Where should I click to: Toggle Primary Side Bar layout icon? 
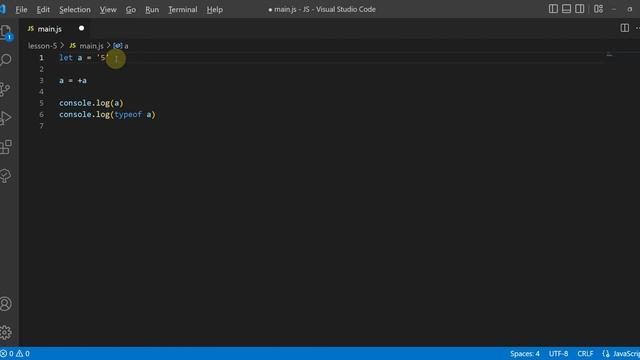(x=553, y=9)
